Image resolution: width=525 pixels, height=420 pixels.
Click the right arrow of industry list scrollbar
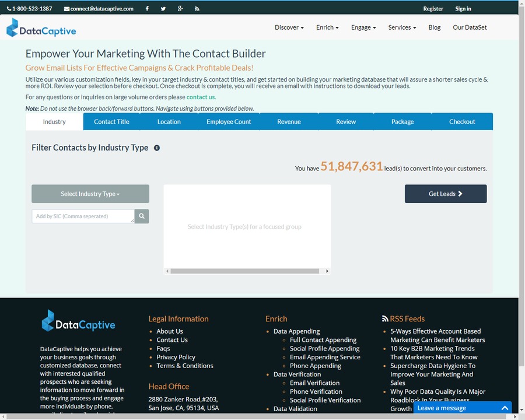(327, 271)
